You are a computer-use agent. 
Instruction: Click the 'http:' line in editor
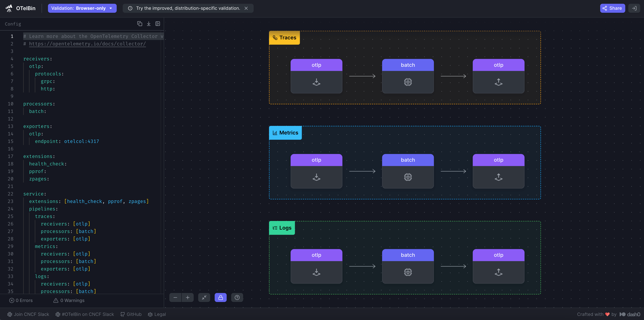pos(48,89)
